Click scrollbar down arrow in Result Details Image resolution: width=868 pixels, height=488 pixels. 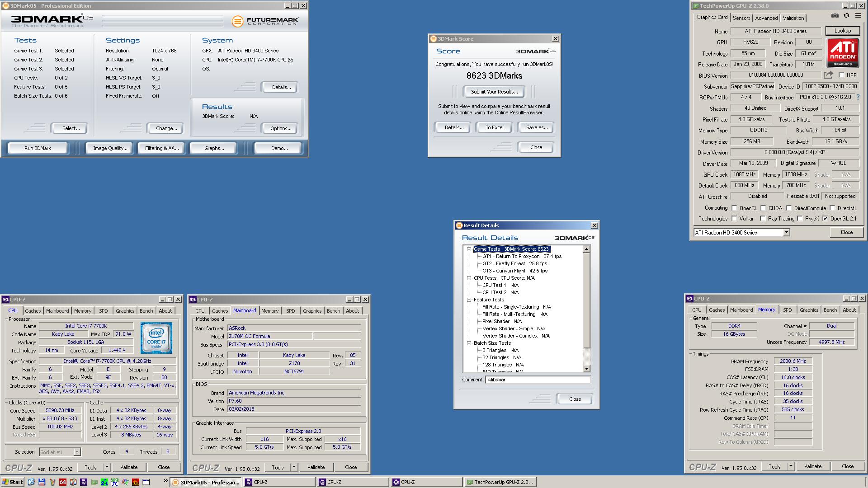coord(587,369)
